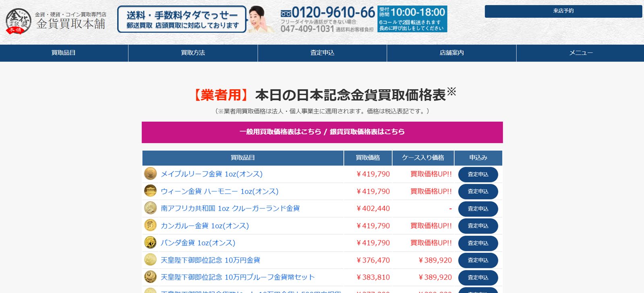The height and width of the screenshot is (293, 644).
Task: Click 査定申込 for メイプルリーフ金貨
Action: (x=478, y=174)
